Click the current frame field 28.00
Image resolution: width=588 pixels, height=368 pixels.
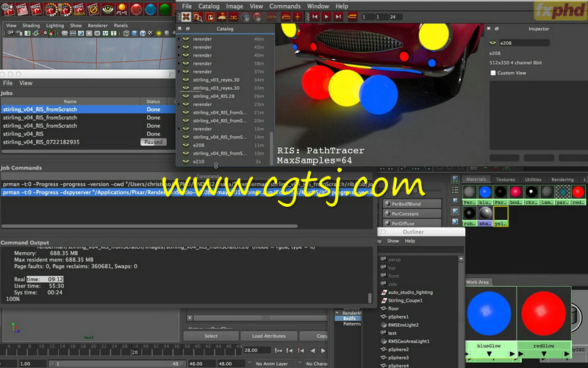click(257, 350)
